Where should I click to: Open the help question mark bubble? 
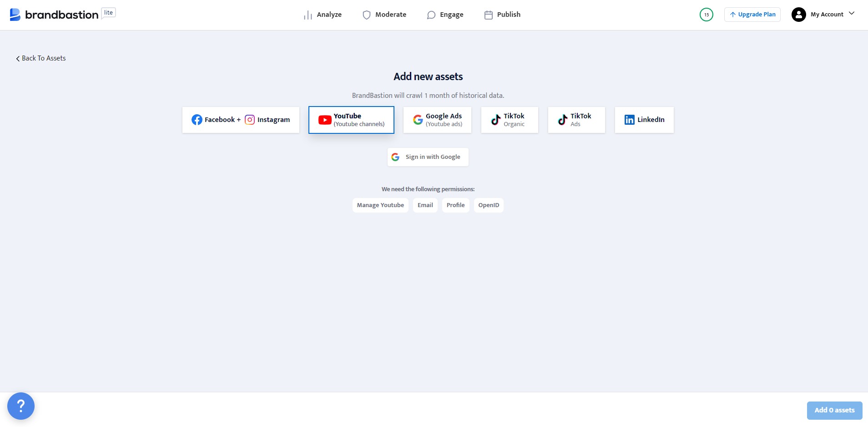pyautogui.click(x=21, y=406)
